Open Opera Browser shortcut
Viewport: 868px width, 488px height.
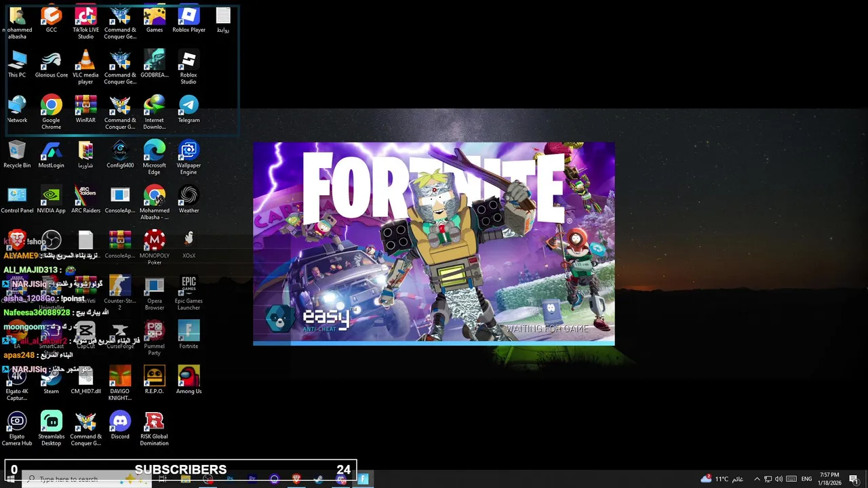point(155,293)
